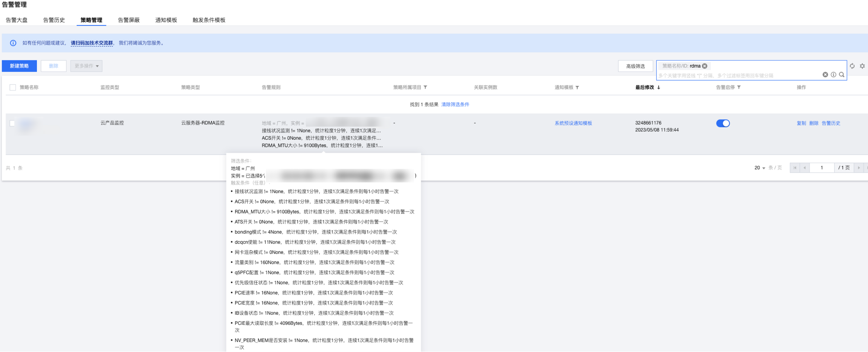The width and height of the screenshot is (868, 352).
Task: Open the 告警大盘 tab
Action: (x=17, y=20)
